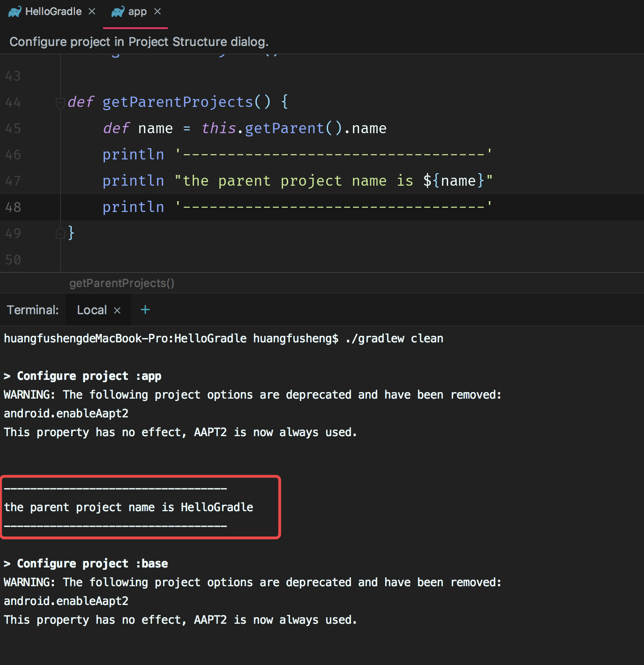Close the Local terminal session tab
The height and width of the screenshot is (665, 644).
click(117, 310)
